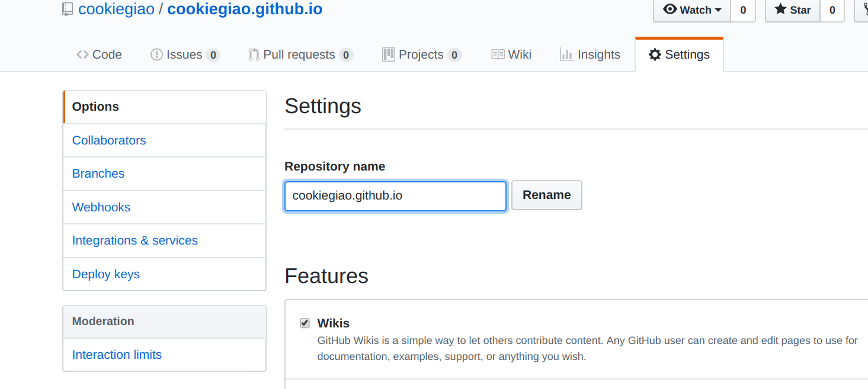Click the Repository name label

tap(335, 166)
